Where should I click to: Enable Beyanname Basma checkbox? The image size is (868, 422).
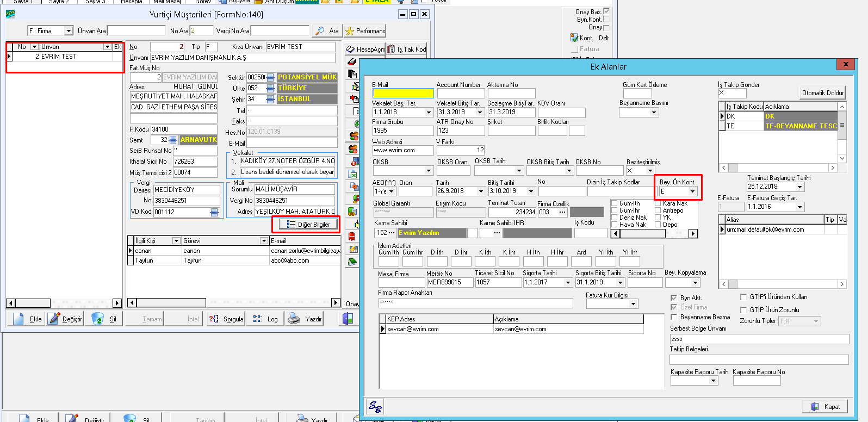674,317
